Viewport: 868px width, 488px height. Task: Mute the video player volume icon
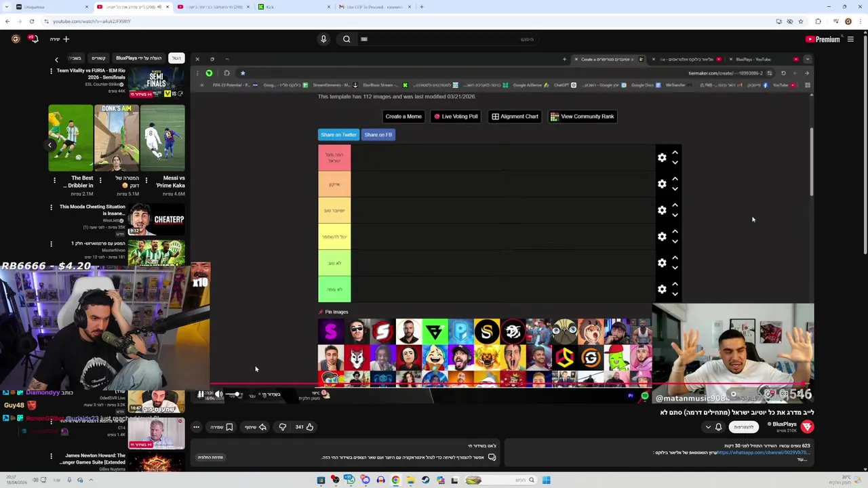click(218, 394)
